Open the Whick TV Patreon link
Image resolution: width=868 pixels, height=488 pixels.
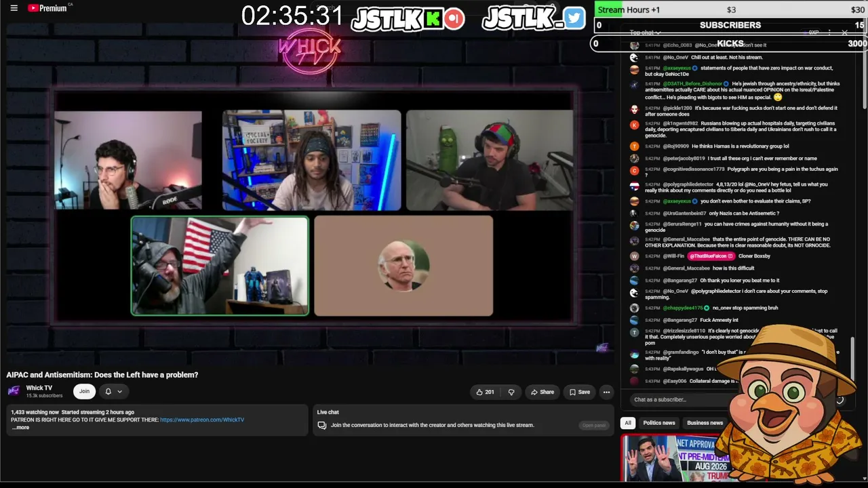click(x=202, y=420)
